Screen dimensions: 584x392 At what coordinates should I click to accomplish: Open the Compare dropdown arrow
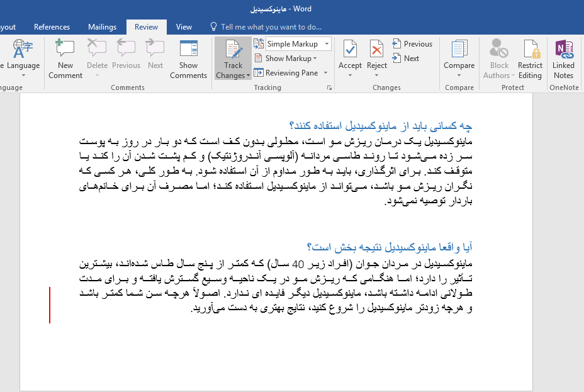(459, 76)
